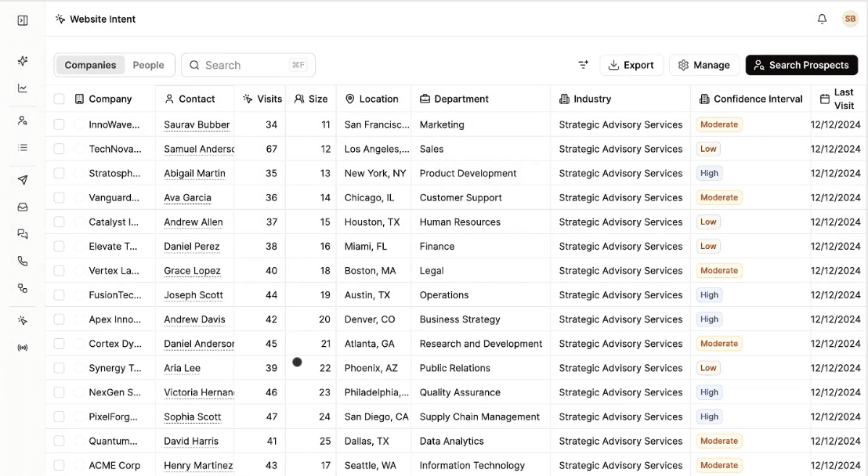Click the Moderate badge in InnoWave row

[x=719, y=124]
